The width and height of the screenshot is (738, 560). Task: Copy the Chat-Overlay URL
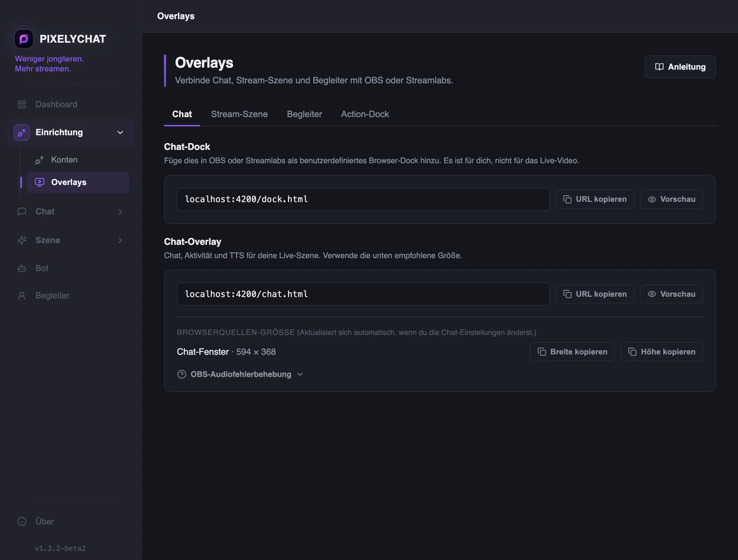[595, 294]
